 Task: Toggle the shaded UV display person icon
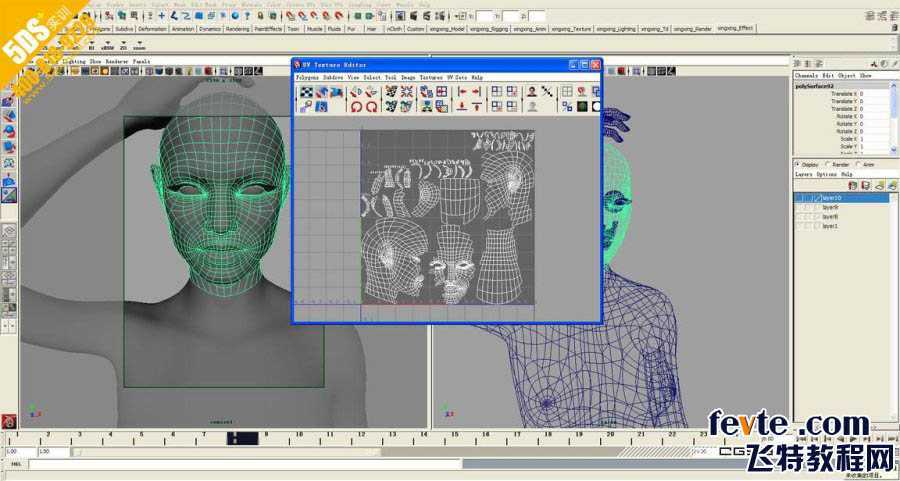pos(532,92)
